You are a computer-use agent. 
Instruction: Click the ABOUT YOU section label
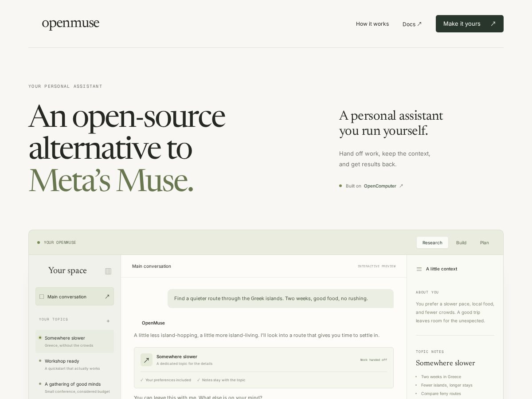(x=427, y=293)
